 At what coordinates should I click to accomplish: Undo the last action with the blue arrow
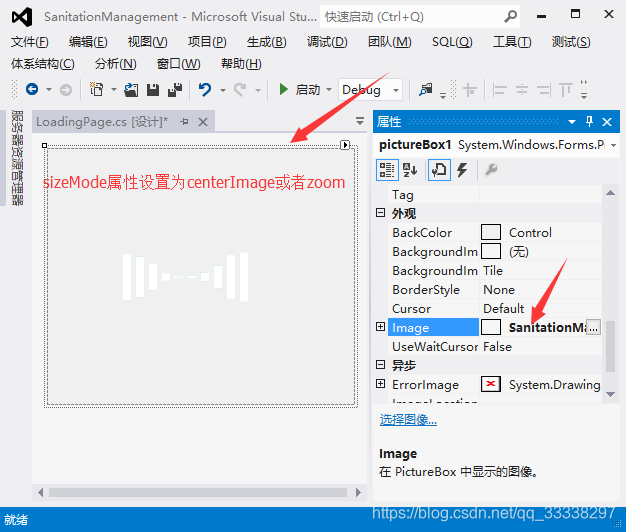coord(205,89)
